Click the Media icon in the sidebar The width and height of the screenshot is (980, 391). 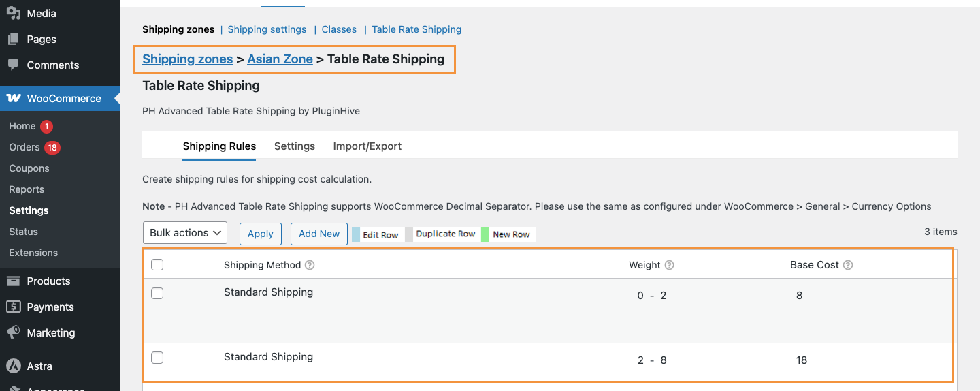[13, 13]
